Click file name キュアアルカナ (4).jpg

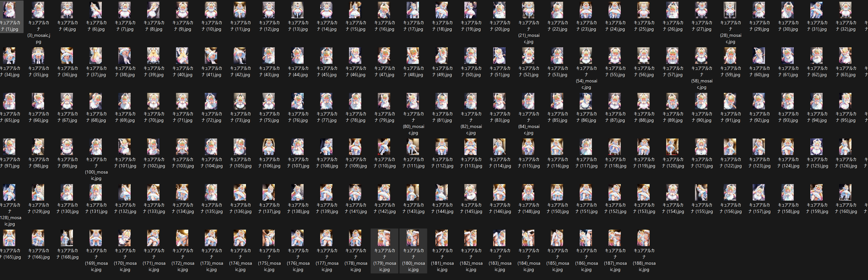point(67,26)
